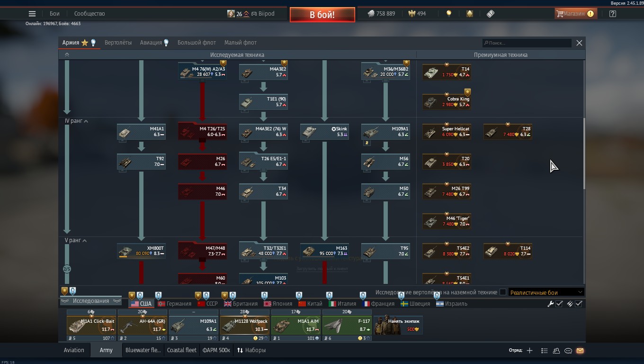Open the chat bubble icon
This screenshot has width=644, height=364.
(x=568, y=351)
